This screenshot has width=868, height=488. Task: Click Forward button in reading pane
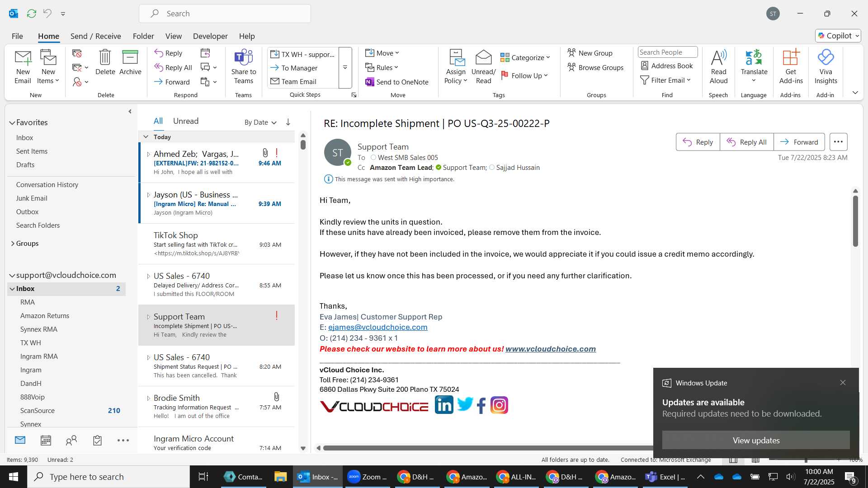tap(799, 142)
